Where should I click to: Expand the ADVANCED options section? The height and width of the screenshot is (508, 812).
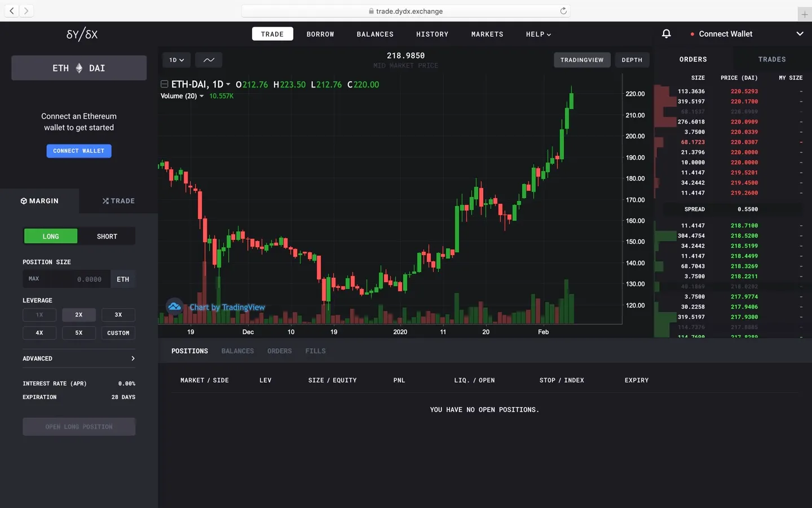click(78, 358)
